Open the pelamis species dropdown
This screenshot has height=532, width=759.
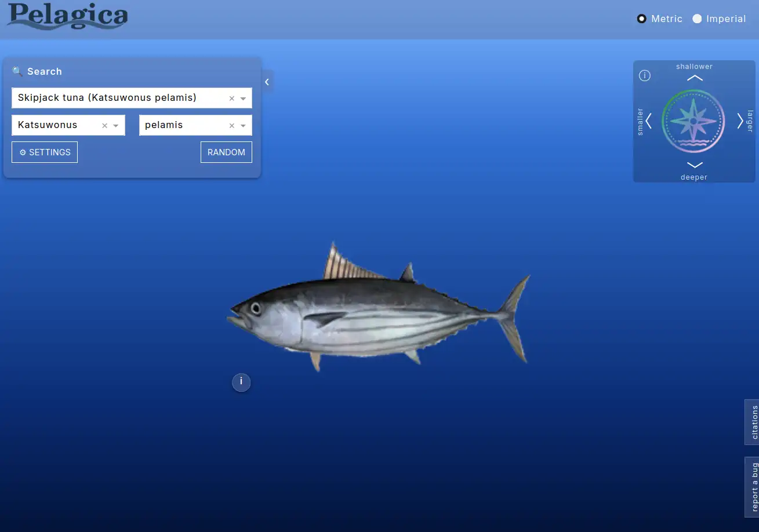[243, 125]
